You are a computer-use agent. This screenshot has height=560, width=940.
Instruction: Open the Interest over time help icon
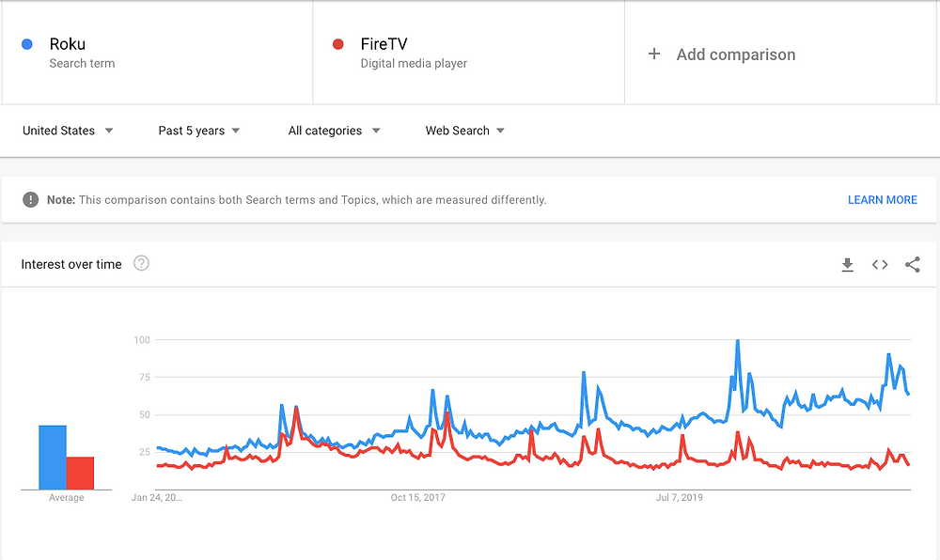(141, 263)
